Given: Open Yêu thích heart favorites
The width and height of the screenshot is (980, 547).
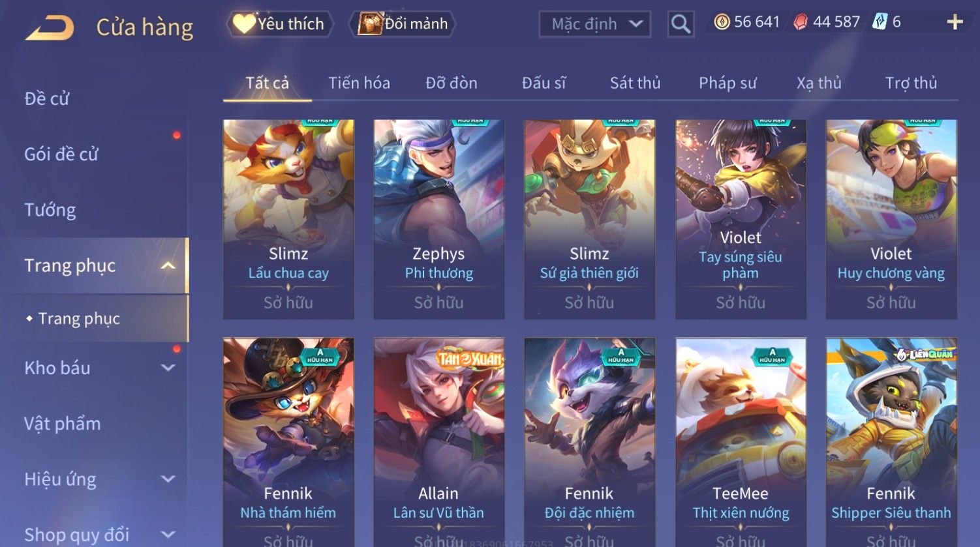Looking at the screenshot, I should (280, 24).
